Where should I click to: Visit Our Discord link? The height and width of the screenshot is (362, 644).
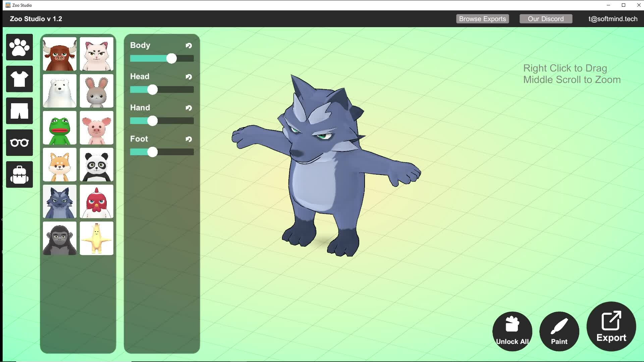pos(546,19)
